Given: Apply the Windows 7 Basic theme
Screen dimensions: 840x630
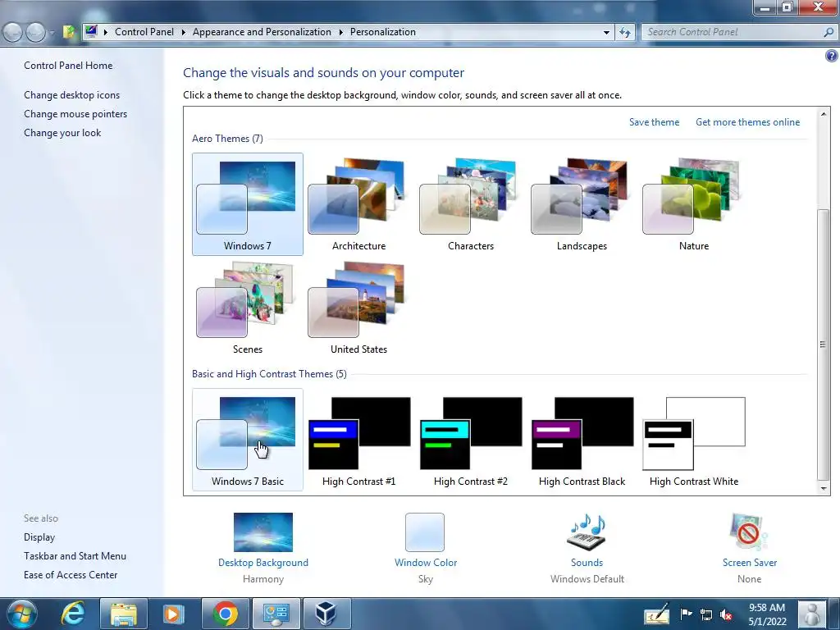Looking at the screenshot, I should pos(248,440).
